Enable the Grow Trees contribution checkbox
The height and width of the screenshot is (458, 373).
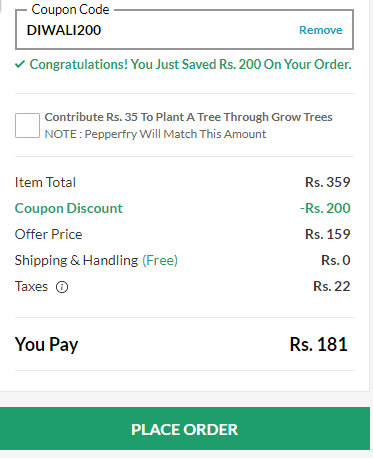tap(27, 125)
